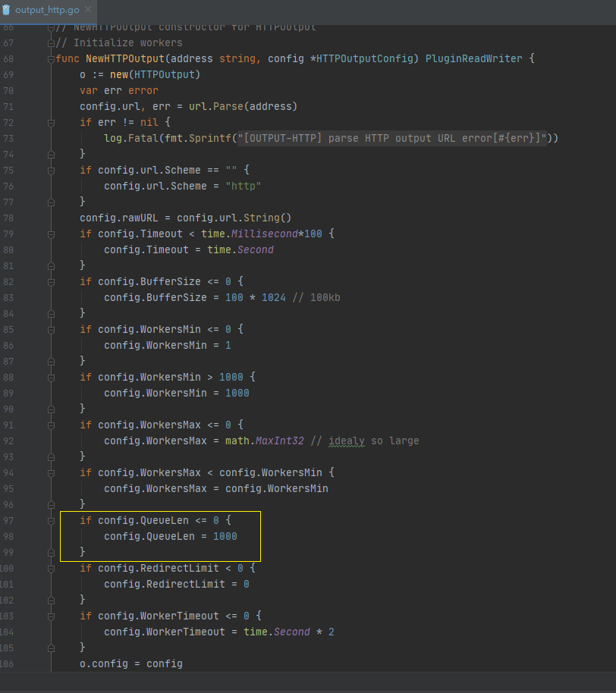The width and height of the screenshot is (616, 693).
Task: Click the '// 100kb' comment
Action: 316,297
